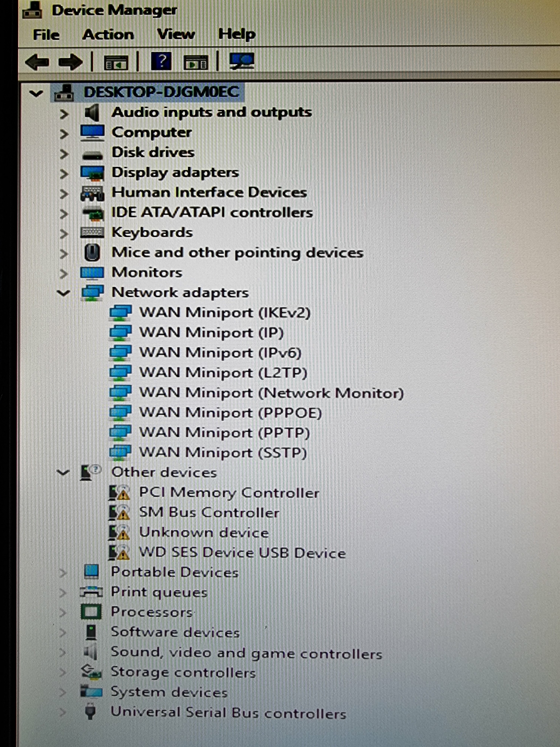Click warning icon beside WD SES Device
The image size is (560, 747).
point(119,553)
